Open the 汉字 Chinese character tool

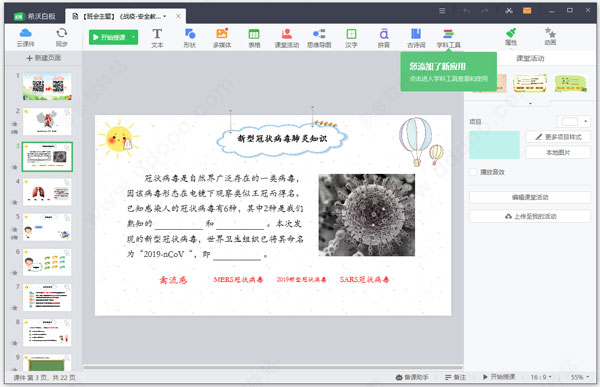(x=351, y=38)
